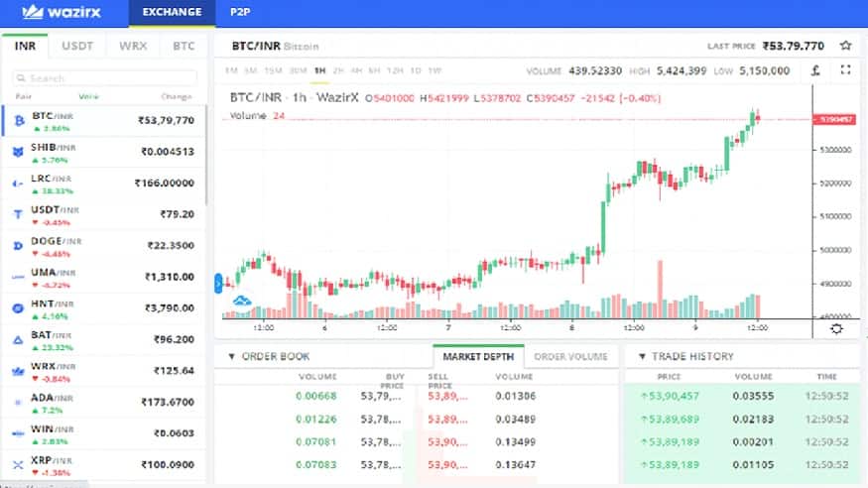The height and width of the screenshot is (488, 868).
Task: Select buy volume 0.01226 in order book
Action: [315, 420]
